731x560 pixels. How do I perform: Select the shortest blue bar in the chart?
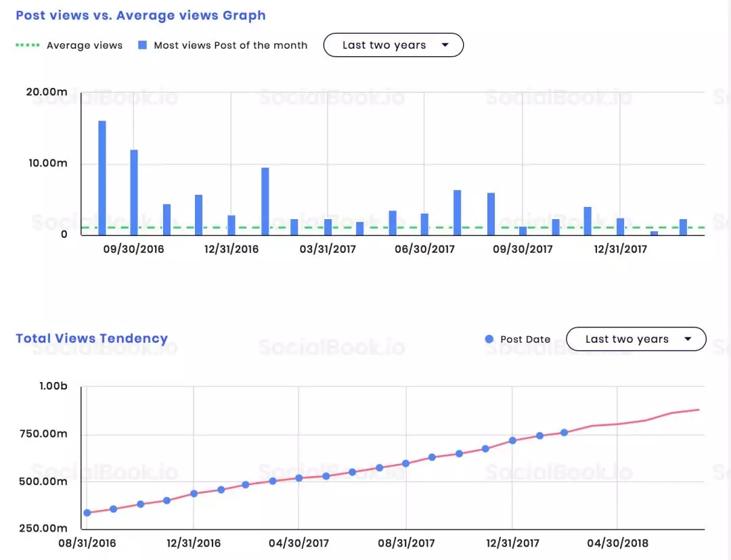point(654,233)
